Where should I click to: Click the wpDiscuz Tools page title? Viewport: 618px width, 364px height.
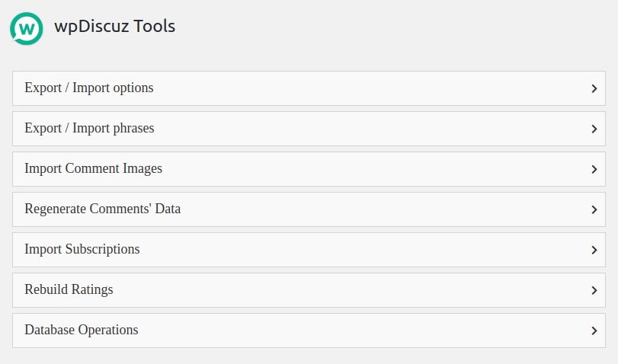[x=114, y=27]
